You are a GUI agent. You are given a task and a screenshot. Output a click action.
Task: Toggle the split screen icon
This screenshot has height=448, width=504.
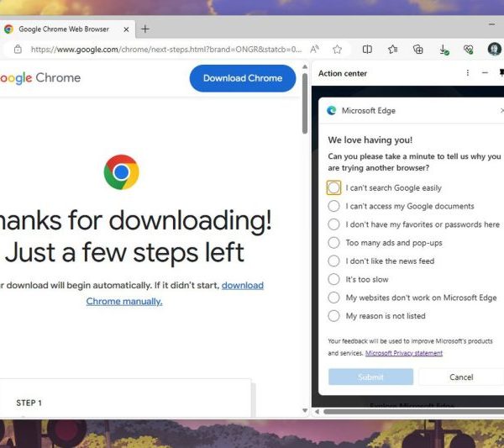point(367,50)
